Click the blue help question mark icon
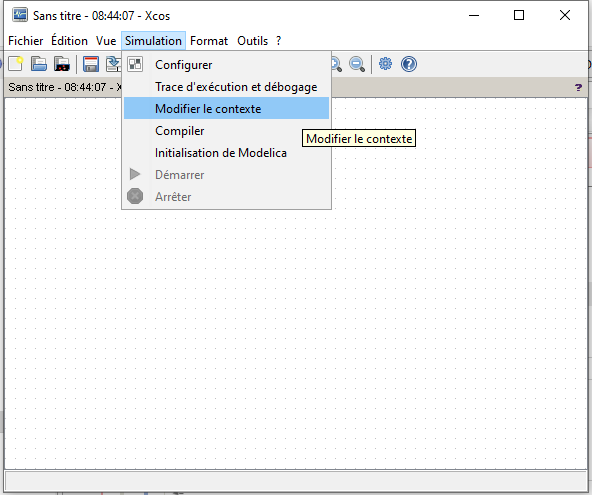The image size is (592, 495). [409, 64]
